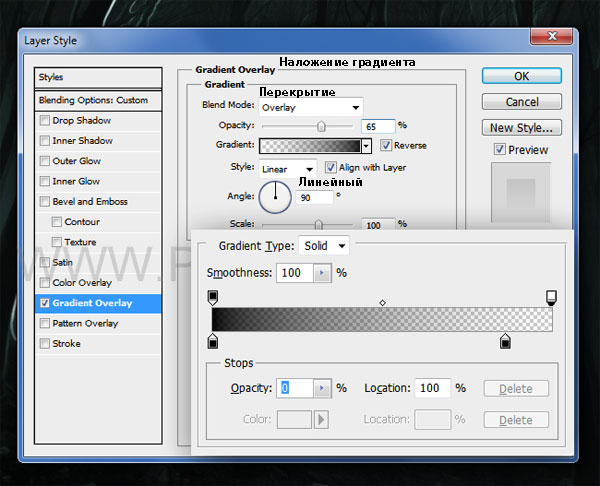Open the Styles section
This screenshot has height=486, width=600.
tap(98, 78)
